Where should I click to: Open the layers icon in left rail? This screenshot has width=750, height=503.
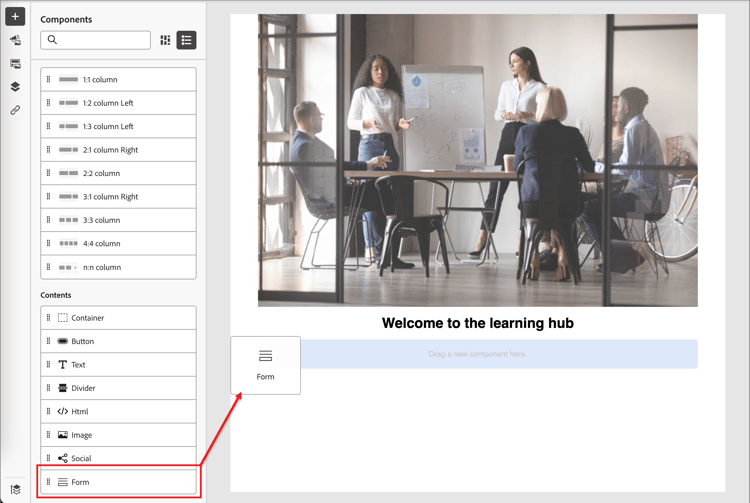coord(15,87)
